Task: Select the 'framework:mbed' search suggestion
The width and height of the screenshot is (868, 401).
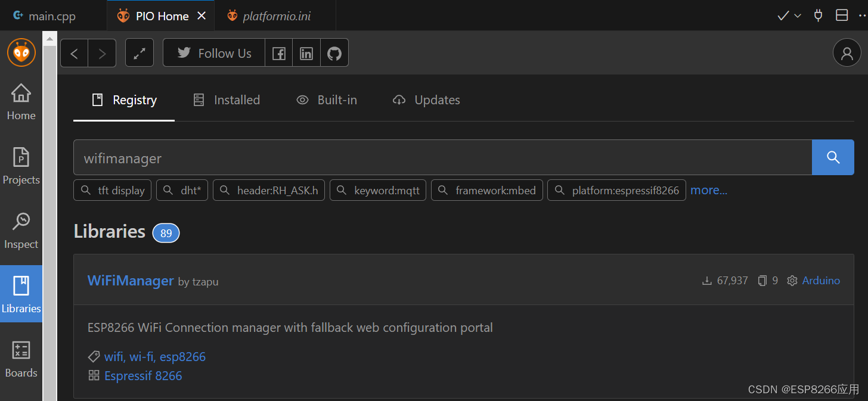Action: coord(487,191)
